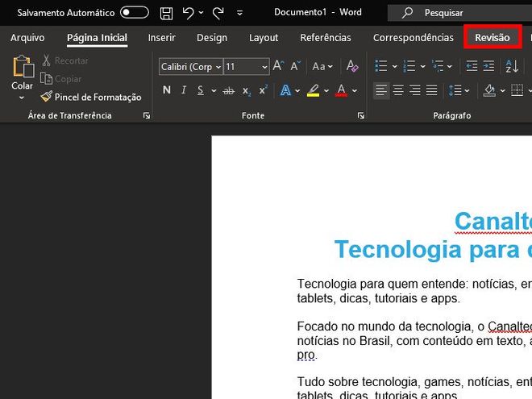Image resolution: width=532 pixels, height=399 pixels.
Task: Select the Página Inicial tab
Action: 97,38
